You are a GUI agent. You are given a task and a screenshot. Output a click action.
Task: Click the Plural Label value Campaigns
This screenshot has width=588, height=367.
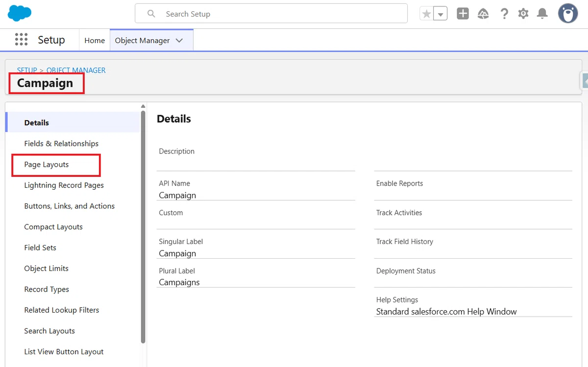click(x=179, y=282)
